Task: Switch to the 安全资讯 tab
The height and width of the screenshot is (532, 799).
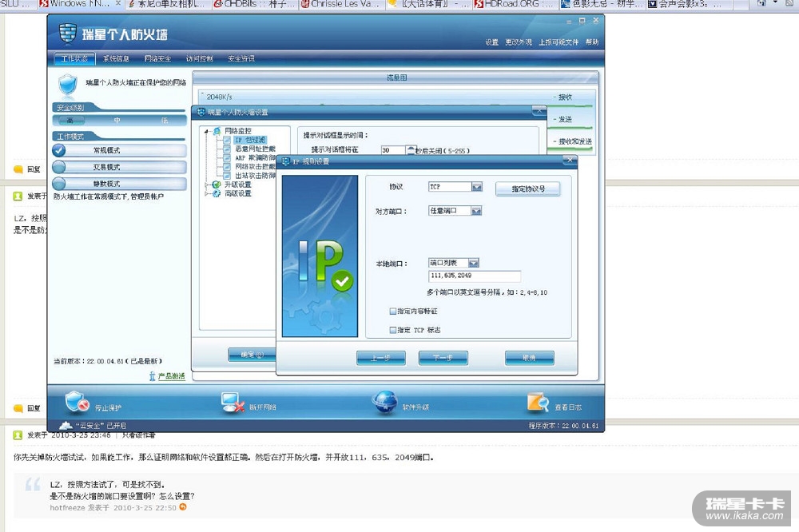Action: (x=241, y=58)
